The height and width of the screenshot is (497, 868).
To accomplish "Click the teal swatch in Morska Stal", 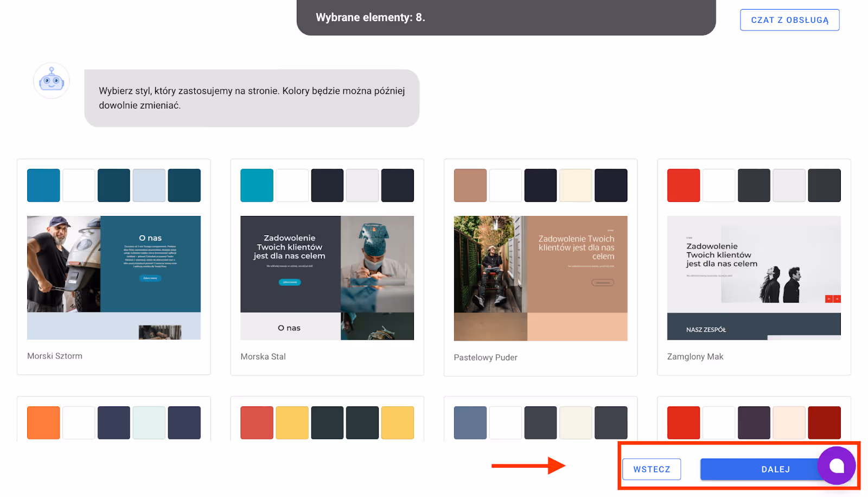I will (x=257, y=186).
